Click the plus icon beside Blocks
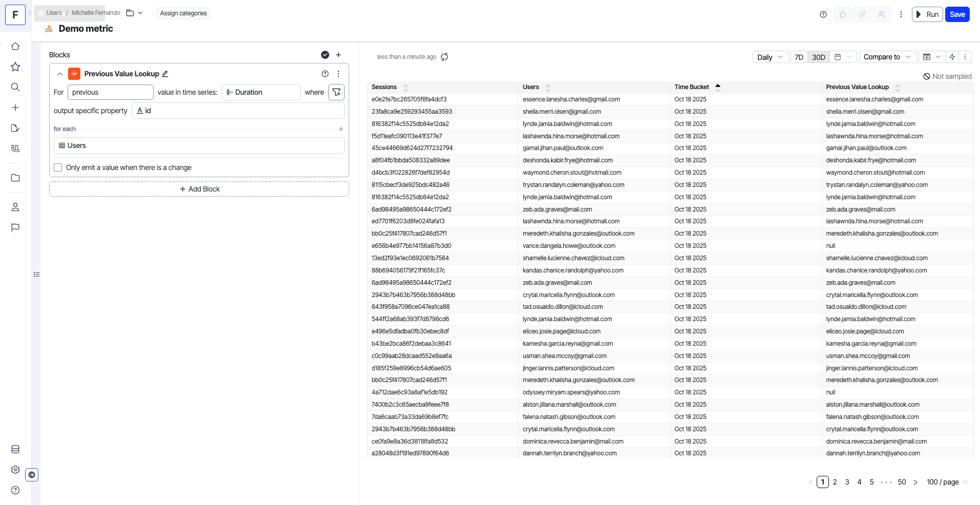 tap(338, 55)
